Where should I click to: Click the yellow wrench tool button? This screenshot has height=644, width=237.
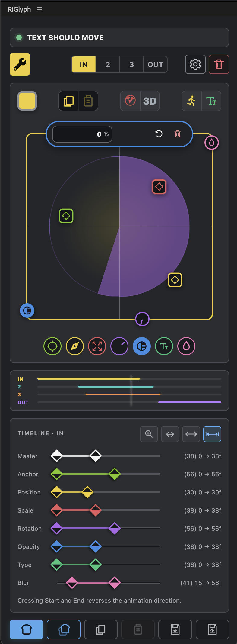click(x=20, y=64)
